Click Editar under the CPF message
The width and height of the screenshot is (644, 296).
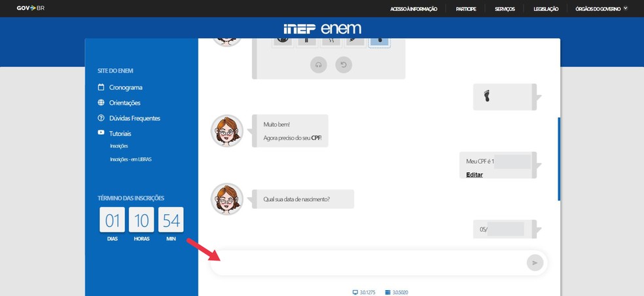tap(474, 175)
